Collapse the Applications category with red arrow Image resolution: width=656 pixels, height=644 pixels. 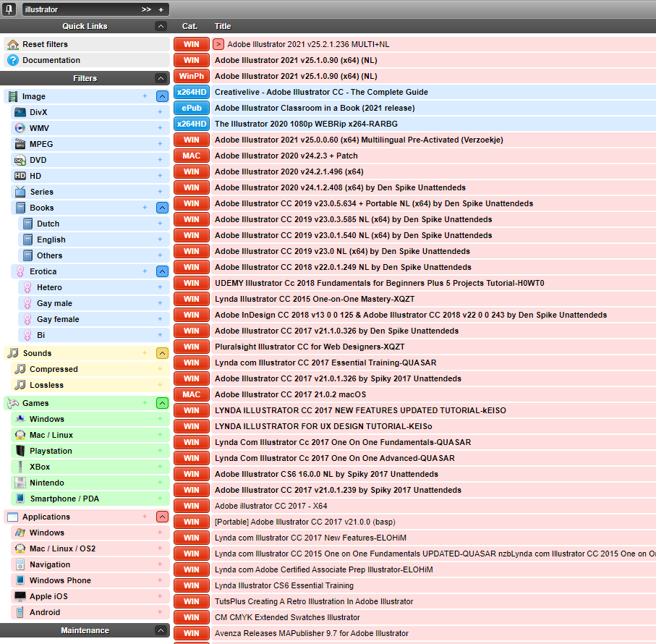162,517
